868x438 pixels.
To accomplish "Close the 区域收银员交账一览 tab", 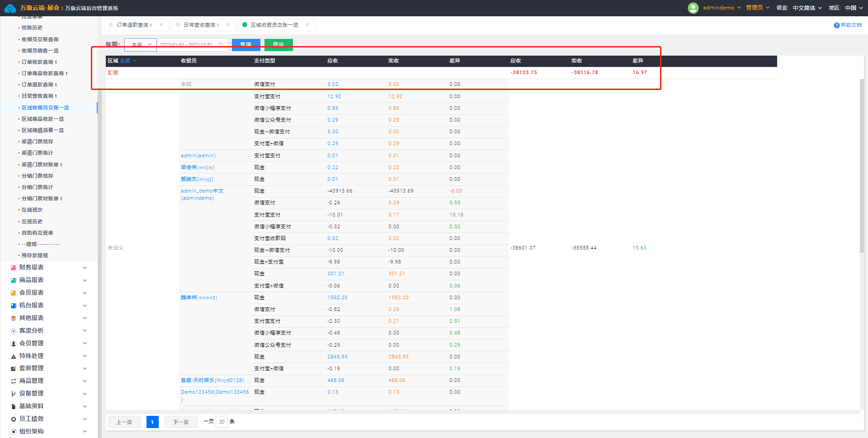I will 307,25.
